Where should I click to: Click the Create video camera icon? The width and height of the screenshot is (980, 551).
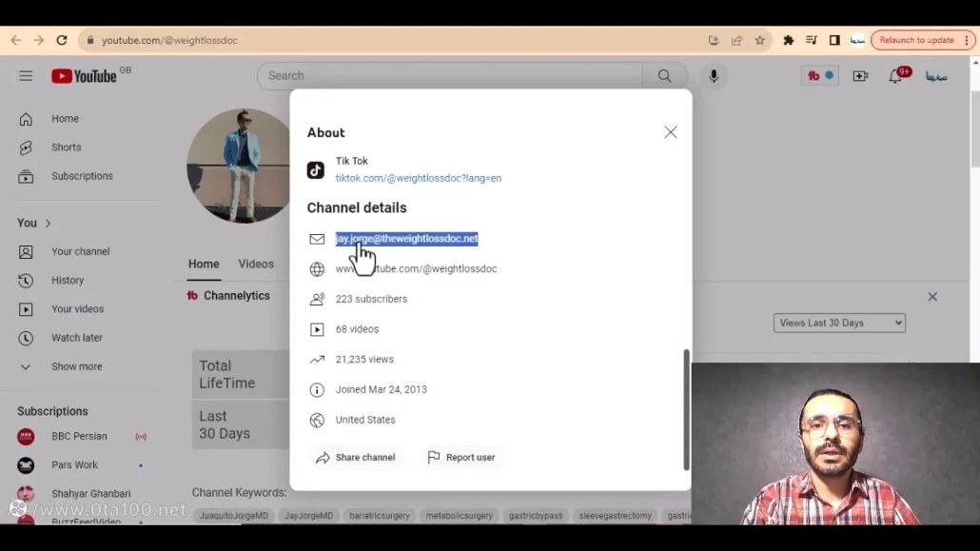[x=860, y=76]
